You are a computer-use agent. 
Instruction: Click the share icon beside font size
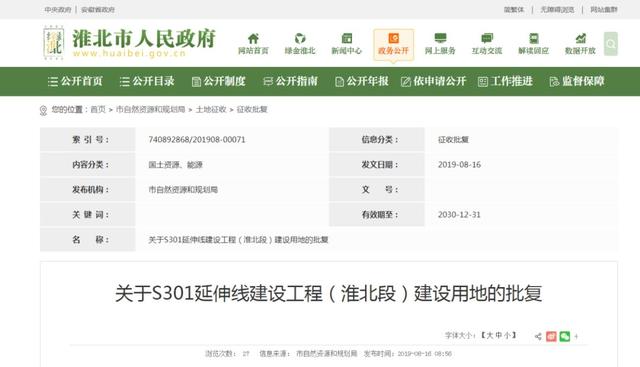[x=538, y=336]
